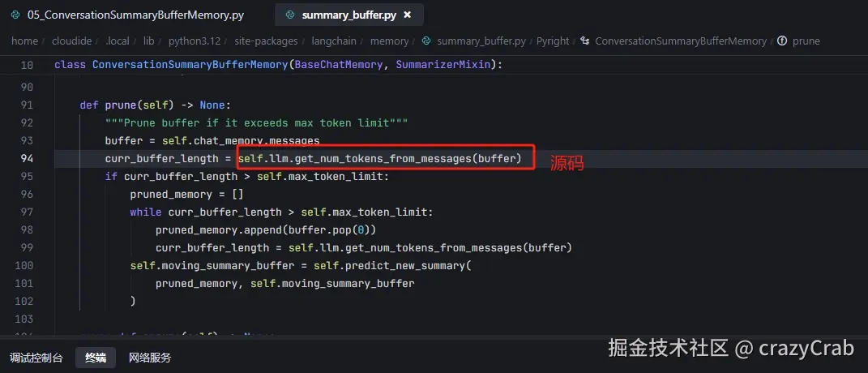Switch to 05_ConversationSummaryBufferMemory.py tab

pyautogui.click(x=135, y=15)
